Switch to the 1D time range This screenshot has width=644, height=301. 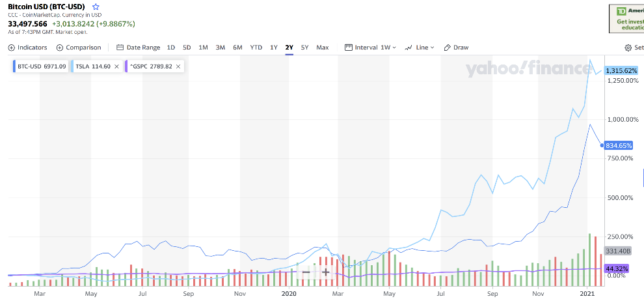(171, 48)
